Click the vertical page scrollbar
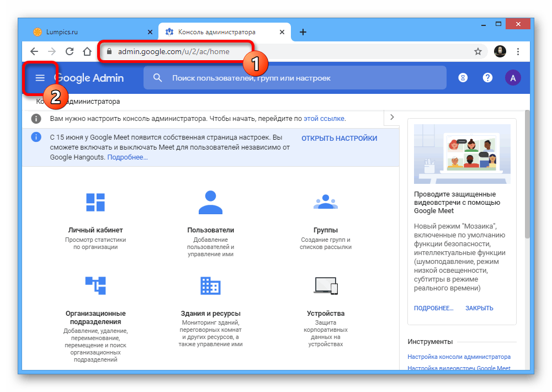552x392 pixels. 527,174
